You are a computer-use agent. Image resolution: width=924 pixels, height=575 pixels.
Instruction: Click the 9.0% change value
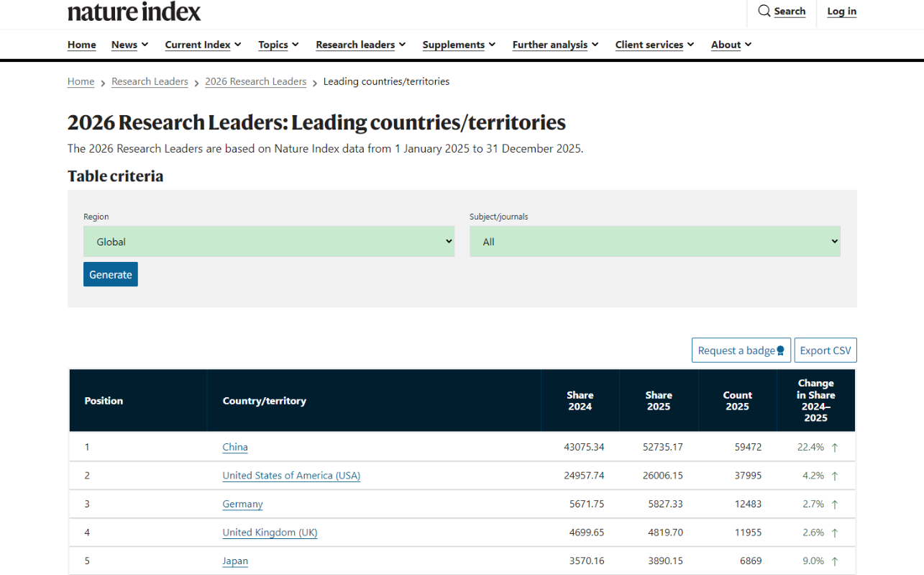click(813, 561)
